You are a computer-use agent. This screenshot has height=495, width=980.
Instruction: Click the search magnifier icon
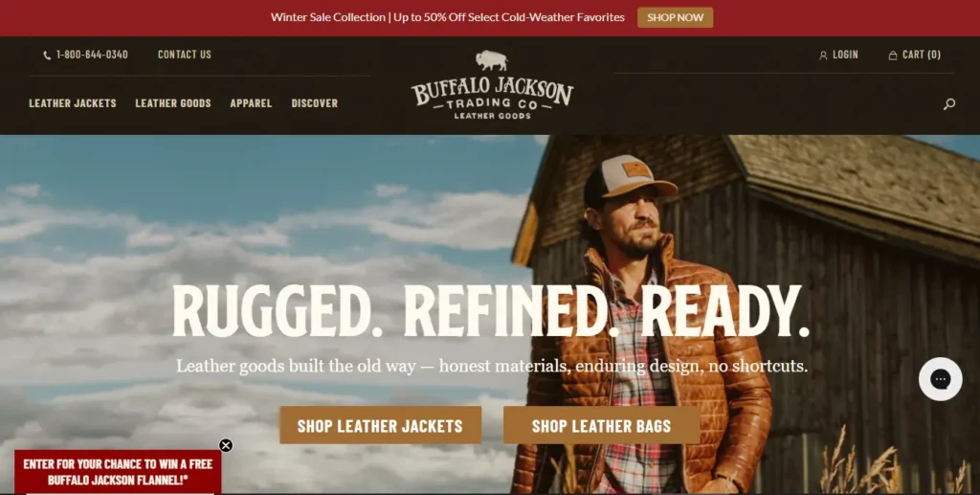(x=948, y=103)
